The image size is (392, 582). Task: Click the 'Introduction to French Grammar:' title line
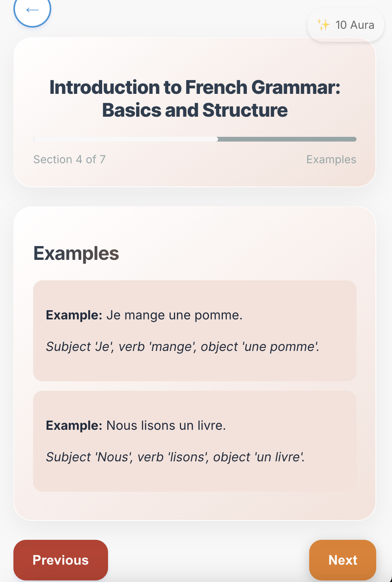pyautogui.click(x=195, y=87)
